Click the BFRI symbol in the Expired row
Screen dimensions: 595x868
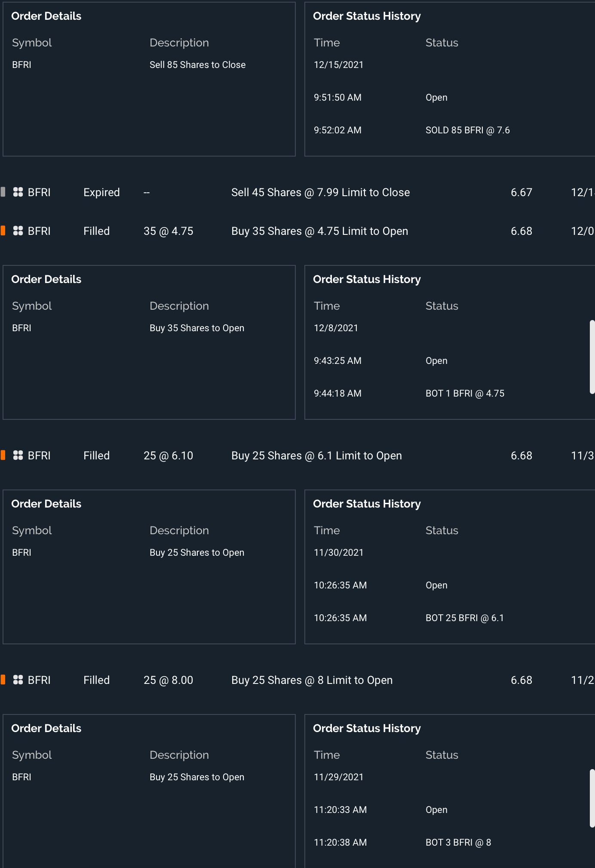pos(39,192)
